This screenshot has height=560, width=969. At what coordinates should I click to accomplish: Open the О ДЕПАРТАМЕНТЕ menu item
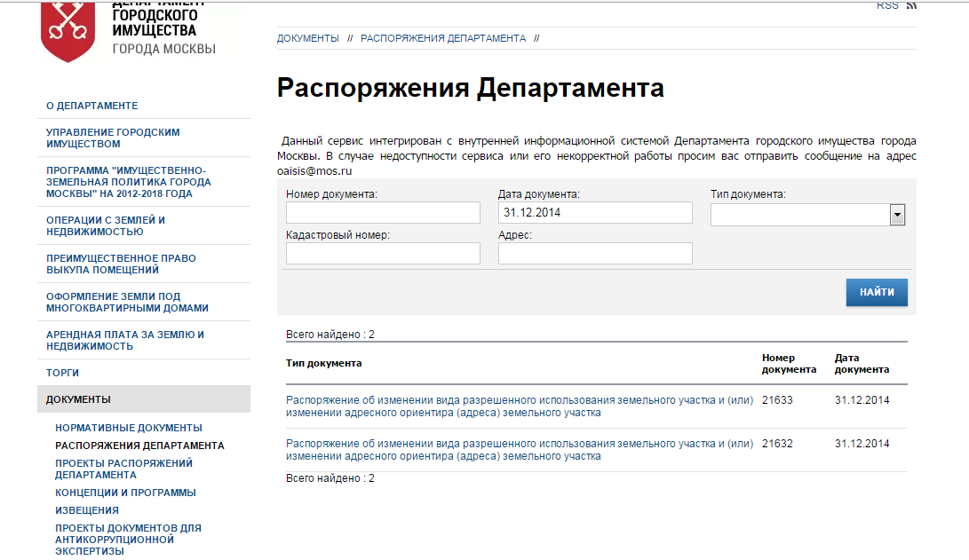pyautogui.click(x=92, y=106)
